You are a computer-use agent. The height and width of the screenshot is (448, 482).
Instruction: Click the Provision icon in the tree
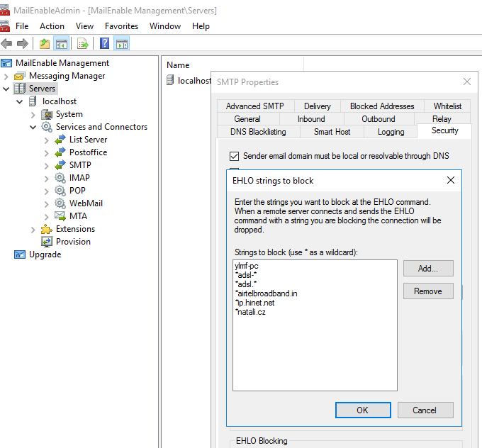(47, 242)
